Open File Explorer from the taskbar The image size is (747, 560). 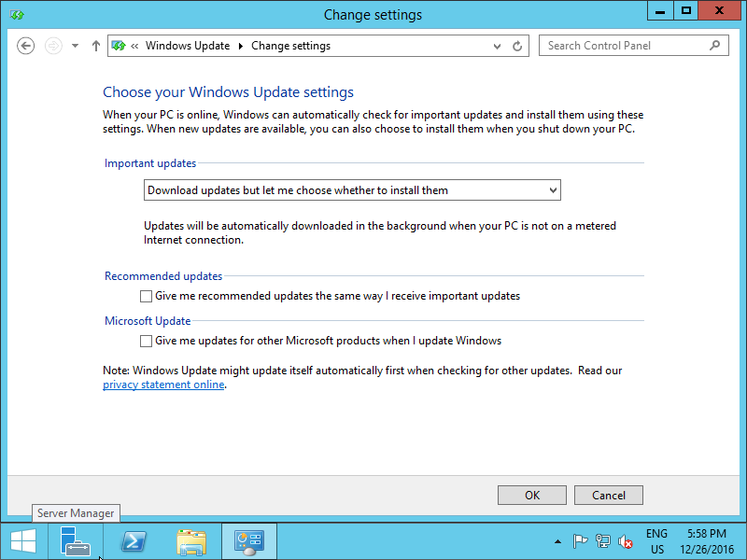(191, 541)
